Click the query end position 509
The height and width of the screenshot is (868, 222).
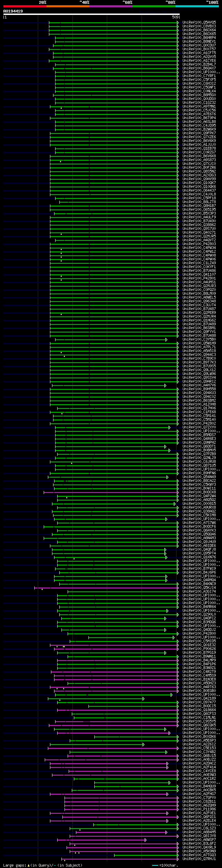pos(175,17)
